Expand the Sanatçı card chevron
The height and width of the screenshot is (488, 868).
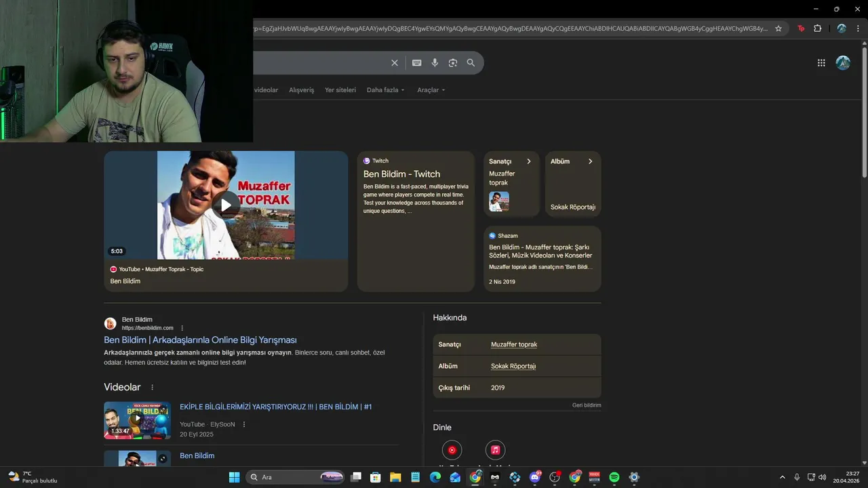point(529,161)
